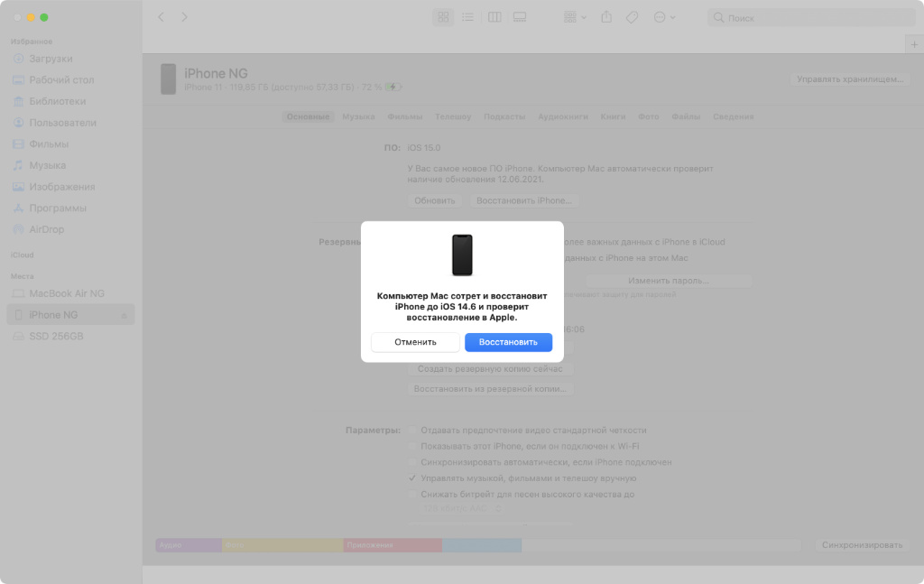This screenshot has height=584, width=924.
Task: Open the More actions ellipsis menu
Action: pos(664,17)
